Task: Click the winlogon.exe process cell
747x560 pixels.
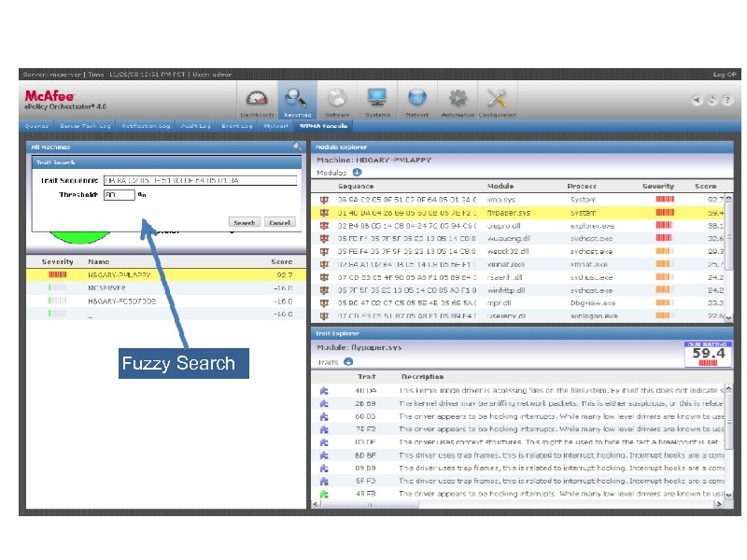Action: pos(594,315)
